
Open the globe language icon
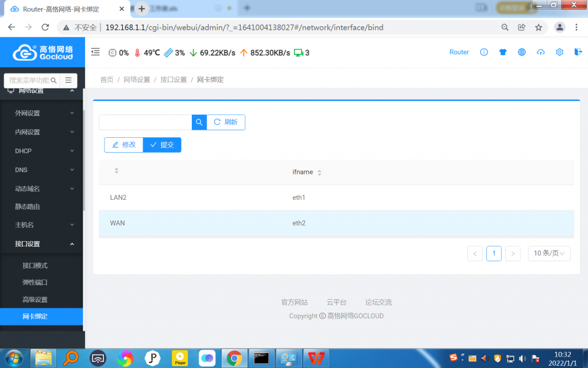521,52
